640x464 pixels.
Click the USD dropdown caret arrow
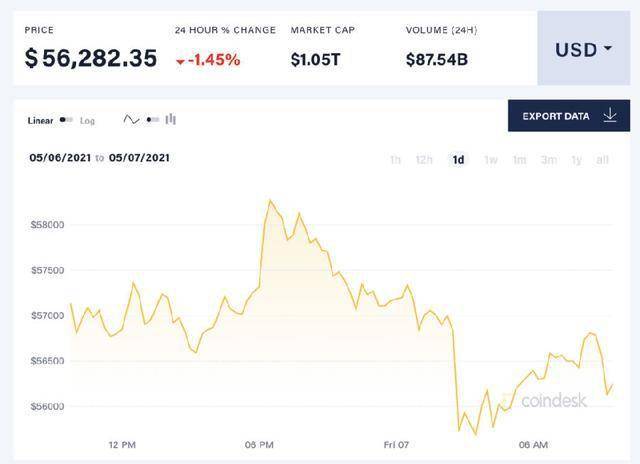coord(608,48)
